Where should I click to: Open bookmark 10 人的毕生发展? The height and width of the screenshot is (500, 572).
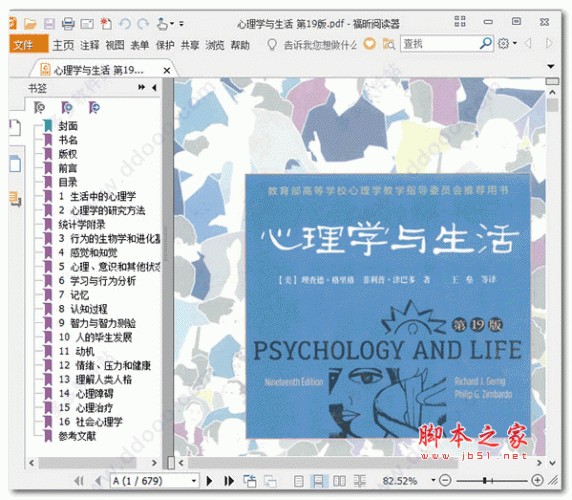click(x=96, y=337)
